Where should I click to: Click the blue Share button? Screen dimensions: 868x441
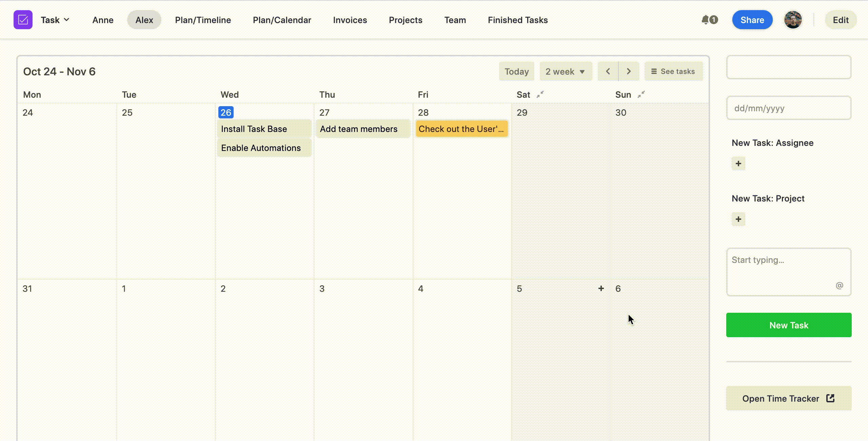[752, 20]
